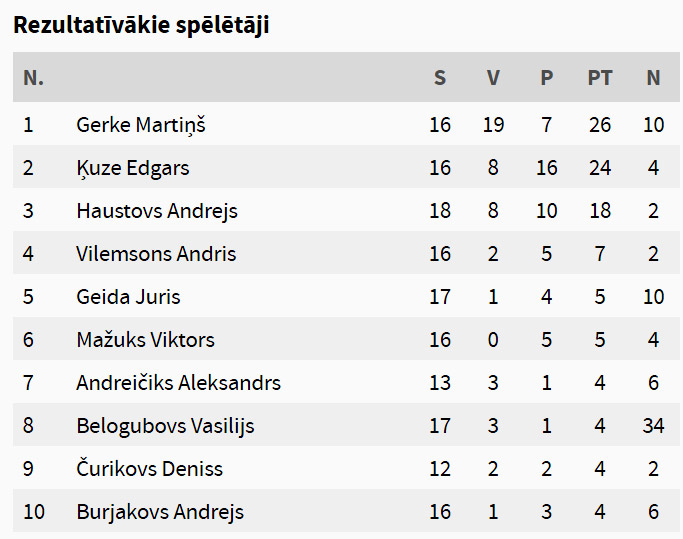Select Mažuks Viktors row name
Screen dimensions: 683x539
click(x=145, y=340)
